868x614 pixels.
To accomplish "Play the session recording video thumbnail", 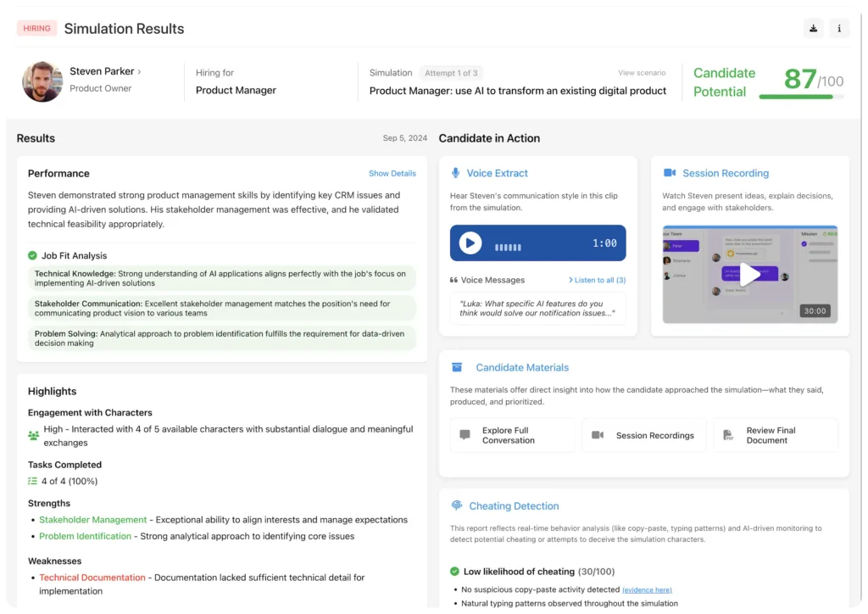I will [x=749, y=274].
